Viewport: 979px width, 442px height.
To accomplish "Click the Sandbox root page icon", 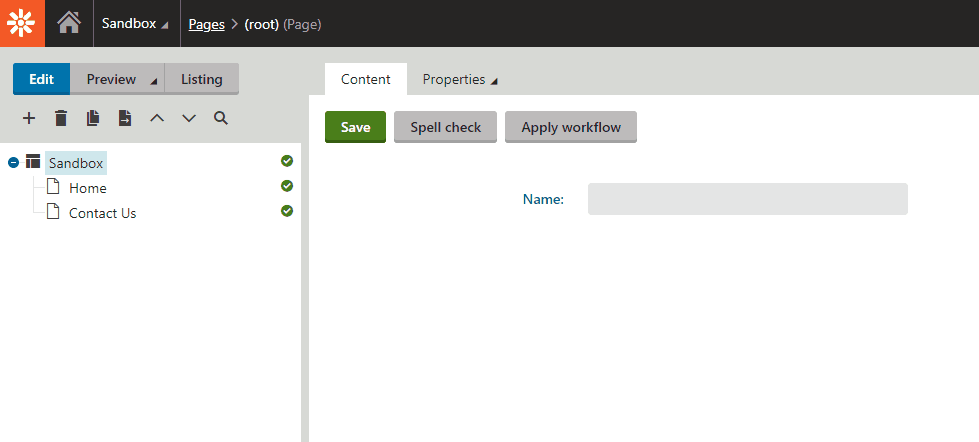I will tap(33, 162).
